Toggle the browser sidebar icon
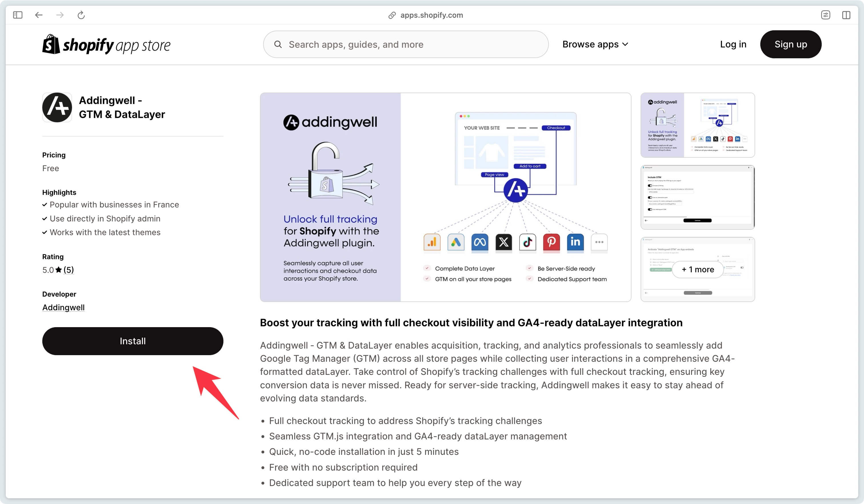The height and width of the screenshot is (504, 864). pyautogui.click(x=17, y=15)
